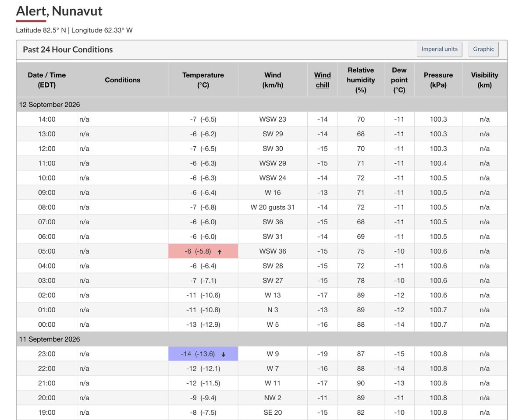Click wind value WSW 23

(x=273, y=119)
